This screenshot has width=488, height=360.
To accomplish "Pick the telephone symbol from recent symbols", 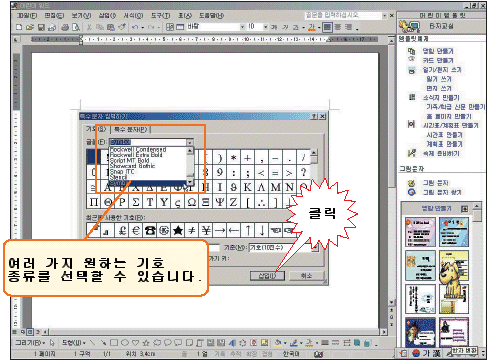I will click(150, 230).
